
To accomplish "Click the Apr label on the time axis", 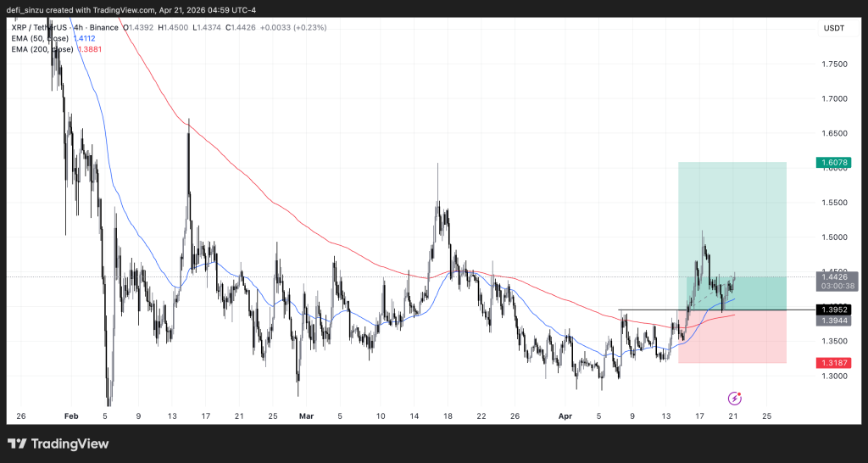I will 565,416.
